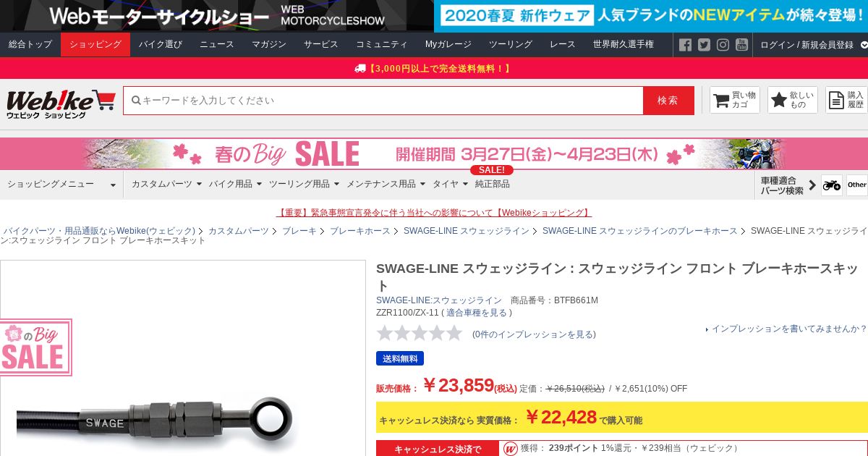The image size is (868, 456).
Task: Open the YouTube icon in top bar
Action: 741,45
